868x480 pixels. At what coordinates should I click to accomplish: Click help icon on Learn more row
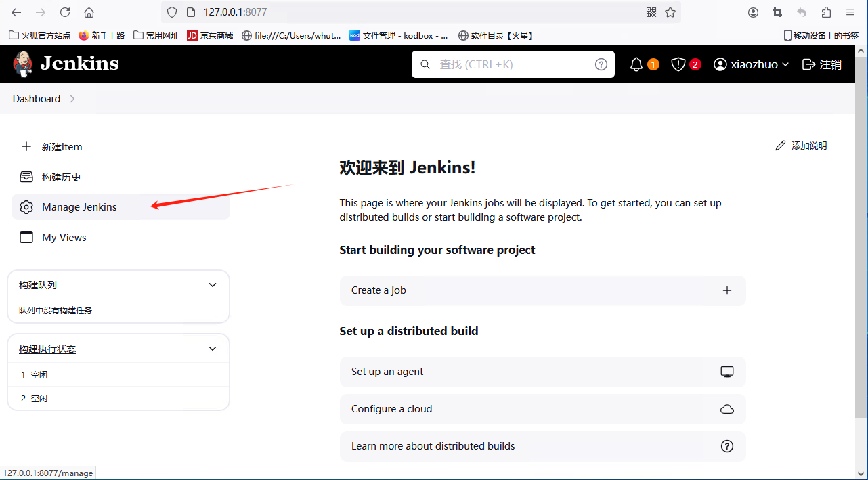click(x=727, y=446)
